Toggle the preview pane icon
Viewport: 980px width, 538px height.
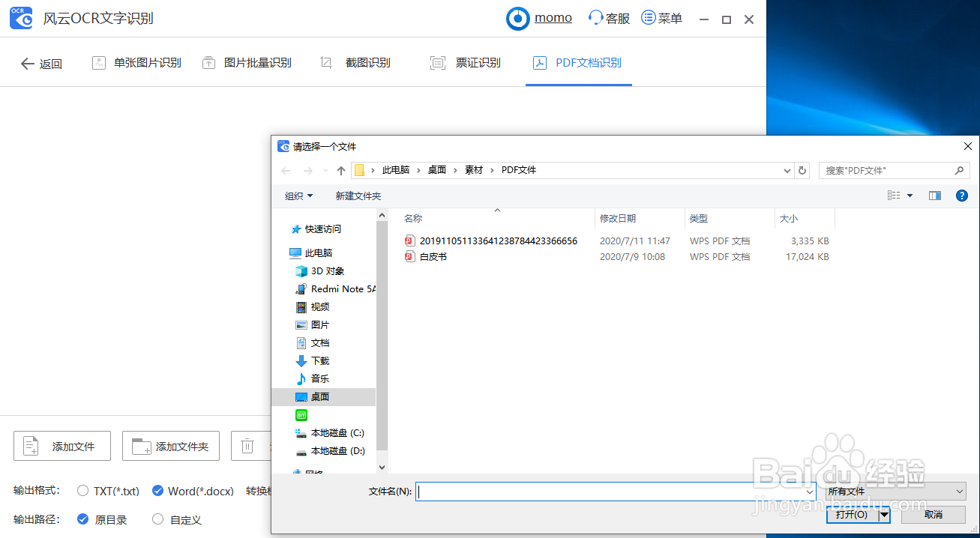point(934,196)
